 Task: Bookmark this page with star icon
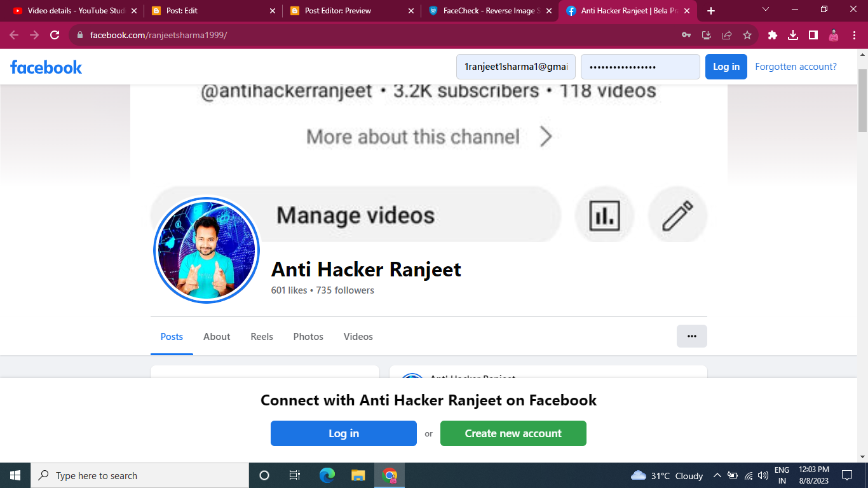(747, 35)
